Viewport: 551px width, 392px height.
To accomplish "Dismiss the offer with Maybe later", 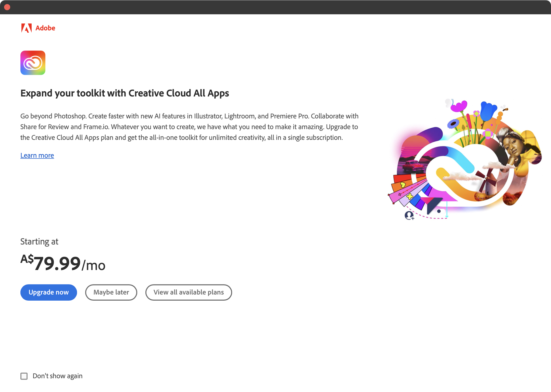I will click(111, 292).
